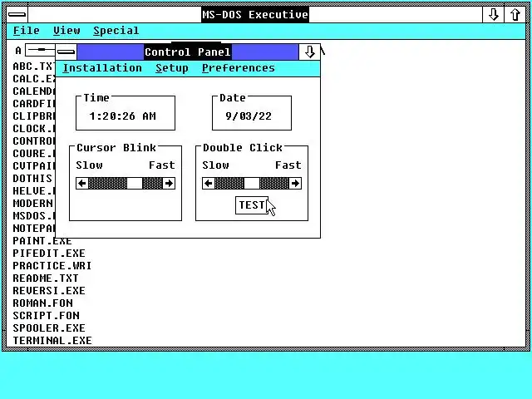The height and width of the screenshot is (399, 532).
Task: Click Cursor Blink right arrow toward Fast
Action: pos(169,184)
